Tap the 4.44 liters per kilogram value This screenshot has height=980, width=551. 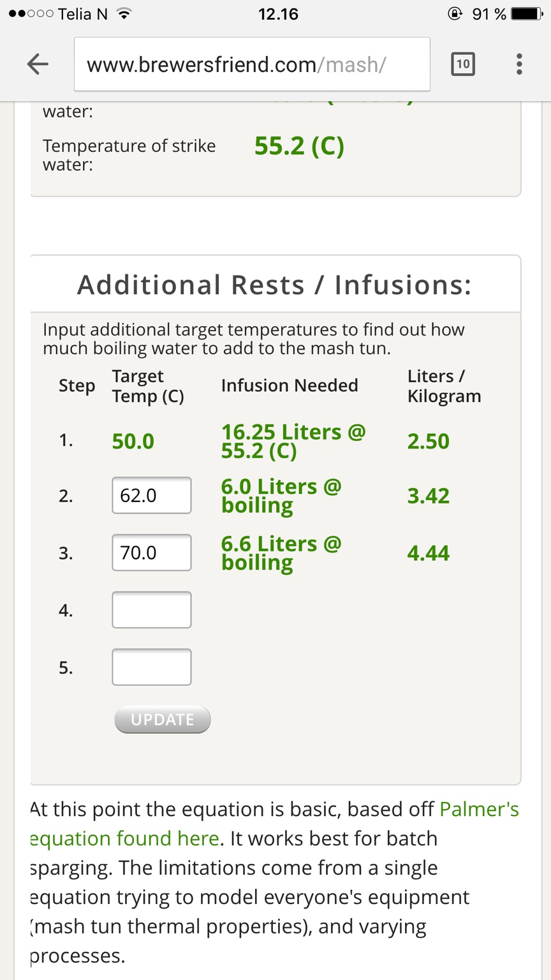click(x=429, y=553)
